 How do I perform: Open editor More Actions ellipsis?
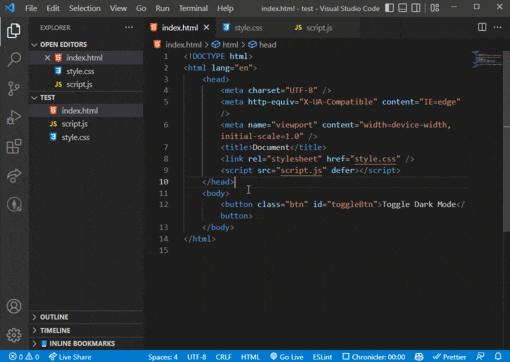[x=497, y=27]
